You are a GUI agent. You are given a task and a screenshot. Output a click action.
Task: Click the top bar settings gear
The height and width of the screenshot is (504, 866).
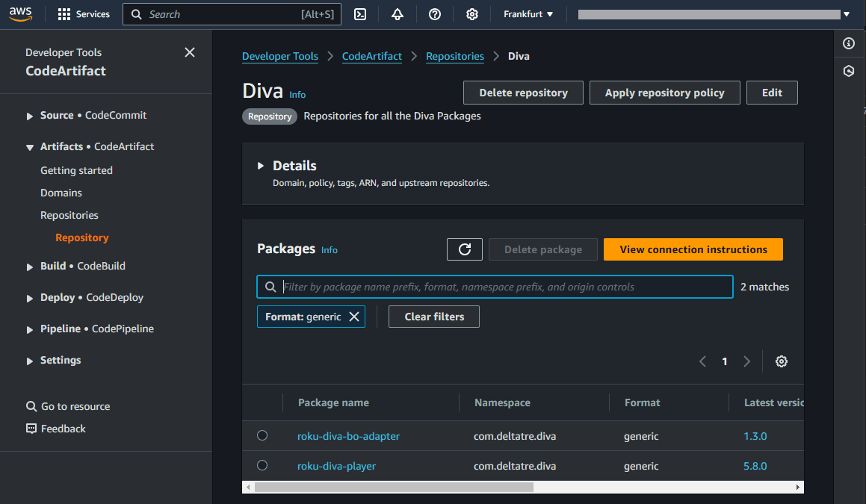[x=471, y=14]
